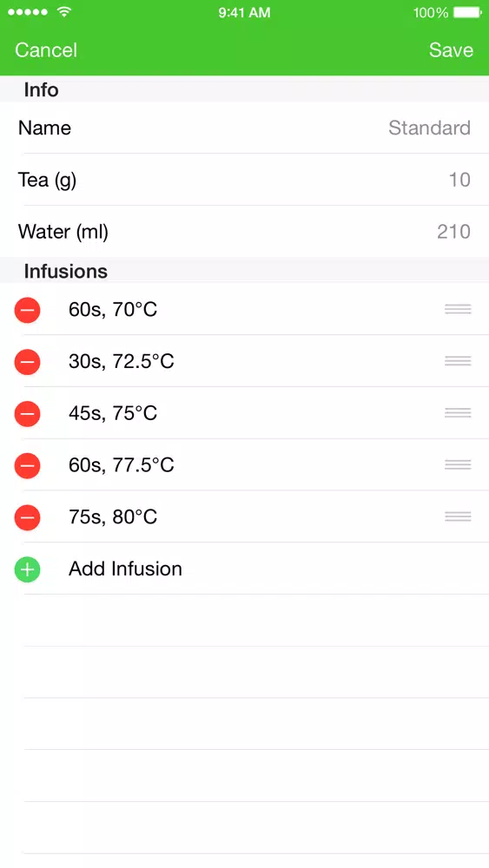Cancel editing the tea preset
Screen dimensions: 489x868
46,49
